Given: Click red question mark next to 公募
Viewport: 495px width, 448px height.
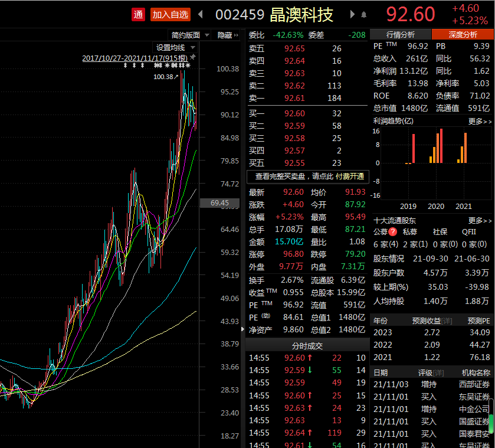Looking at the screenshot, I should (392, 232).
